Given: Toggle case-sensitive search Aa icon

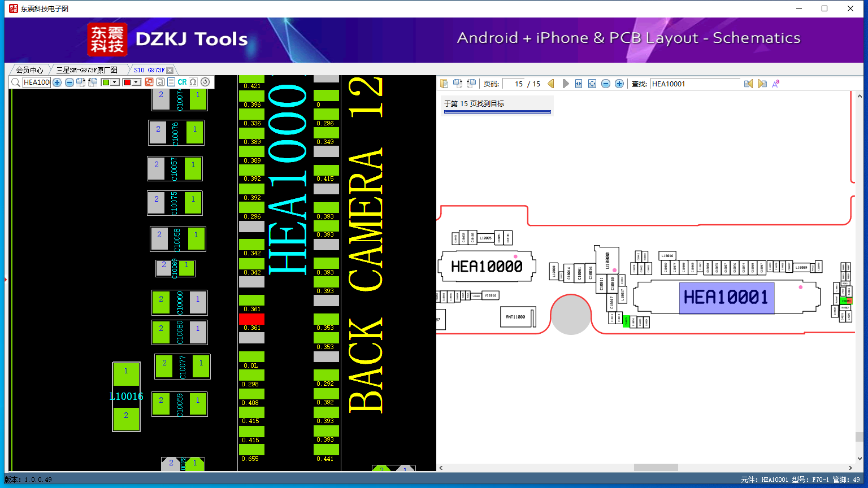Looking at the screenshot, I should 776,84.
